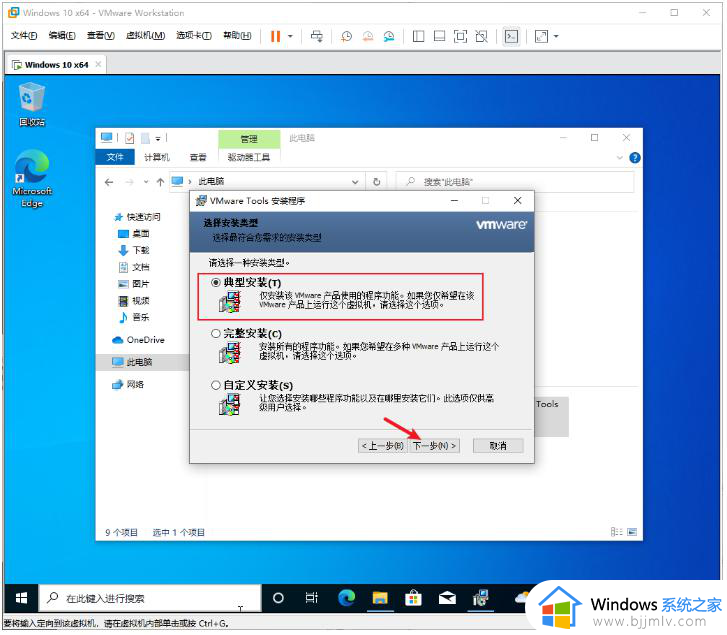The image size is (727, 635).
Task: Open recent locations dropdown in Explorer
Action: (146, 182)
